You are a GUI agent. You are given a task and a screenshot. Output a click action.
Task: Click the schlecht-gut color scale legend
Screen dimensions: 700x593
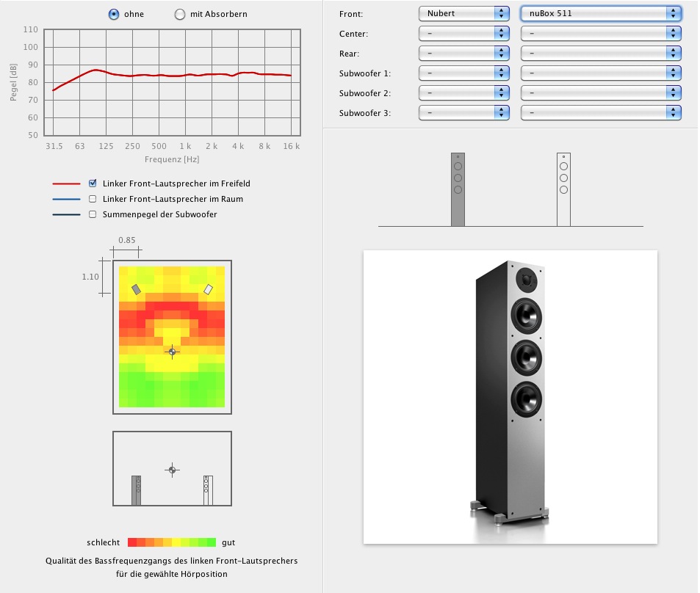(x=172, y=542)
